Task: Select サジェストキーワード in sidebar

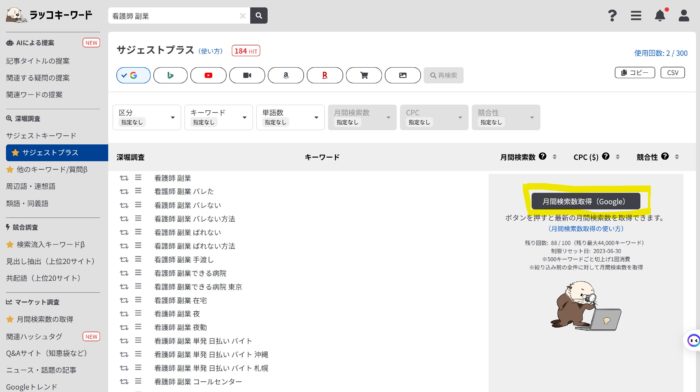Action: point(41,135)
